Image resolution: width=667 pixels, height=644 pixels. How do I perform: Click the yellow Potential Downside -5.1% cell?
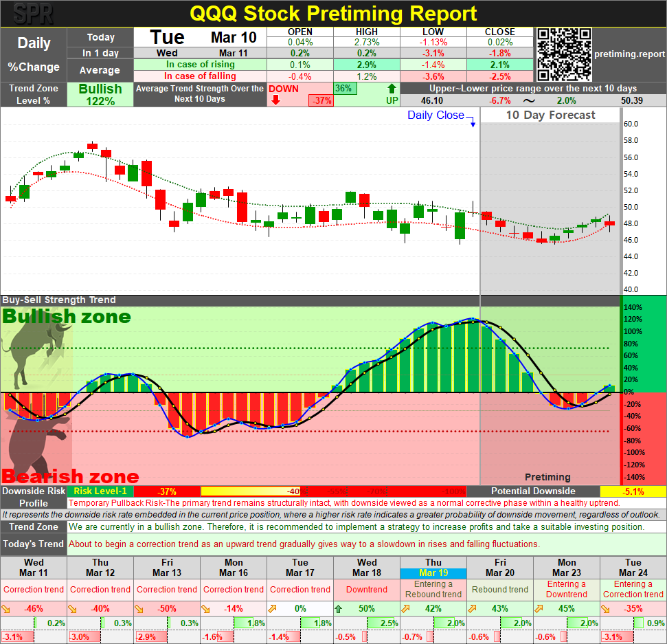633,491
